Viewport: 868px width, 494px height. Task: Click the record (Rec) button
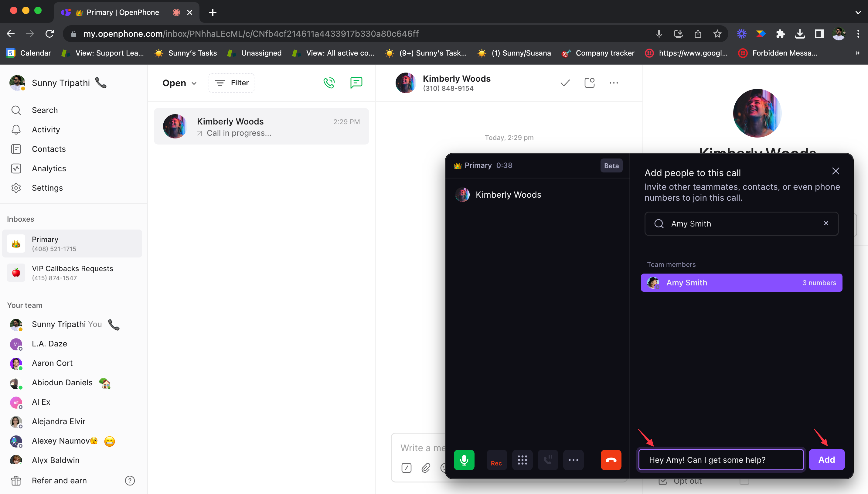pyautogui.click(x=495, y=459)
